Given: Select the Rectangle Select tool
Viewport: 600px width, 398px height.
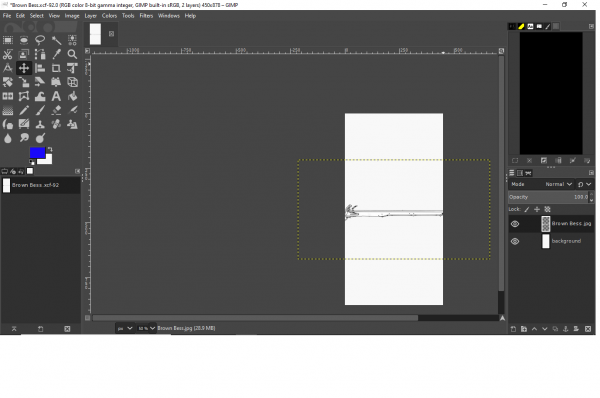Looking at the screenshot, I should pyautogui.click(x=8, y=40).
